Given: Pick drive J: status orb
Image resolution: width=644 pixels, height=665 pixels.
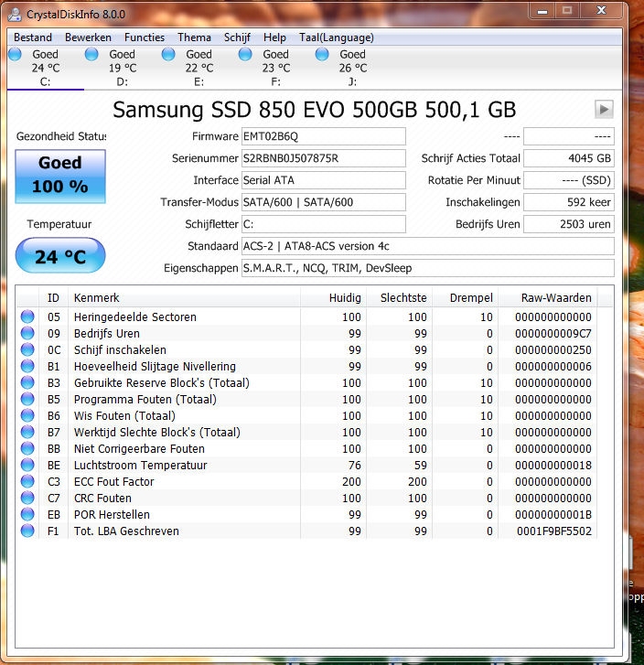Looking at the screenshot, I should click(322, 55).
